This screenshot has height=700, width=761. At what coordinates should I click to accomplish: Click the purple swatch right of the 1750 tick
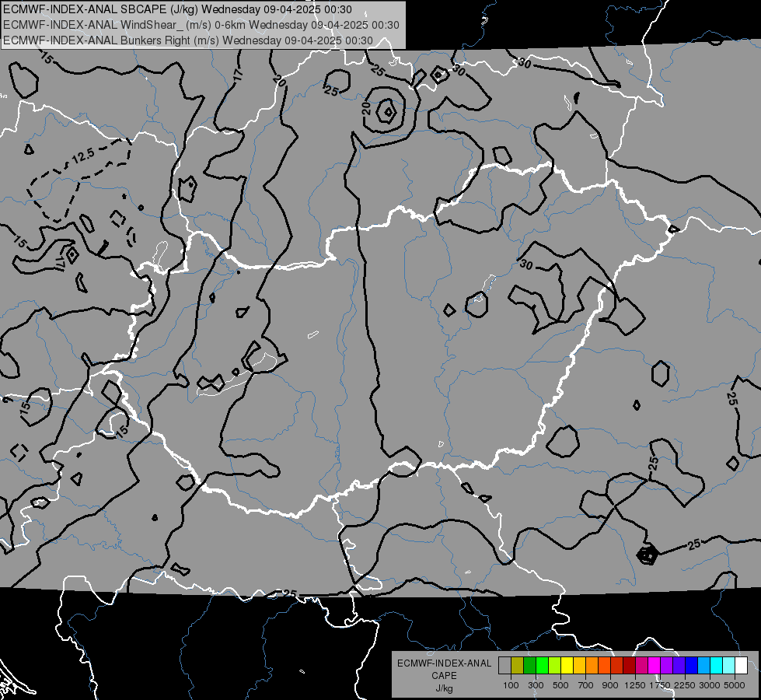(x=666, y=665)
